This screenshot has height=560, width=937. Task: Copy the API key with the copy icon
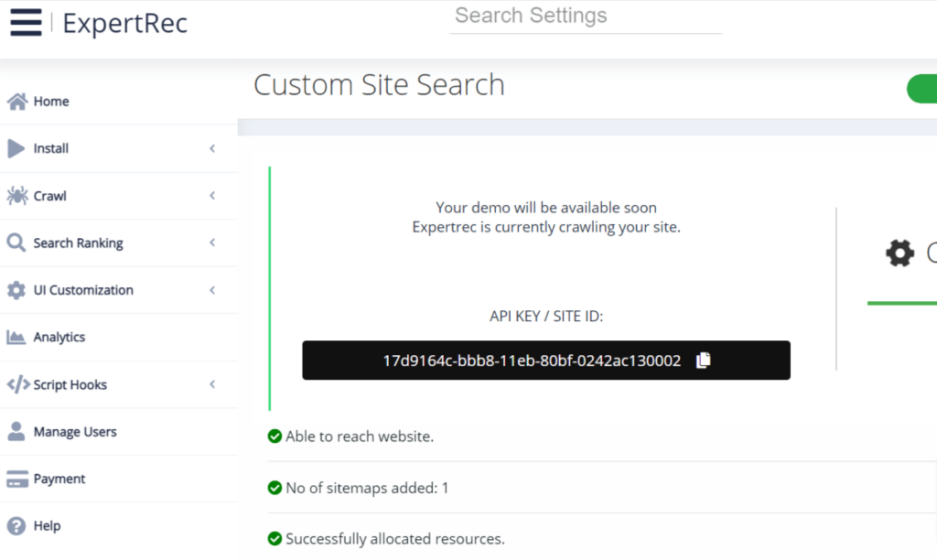point(703,361)
